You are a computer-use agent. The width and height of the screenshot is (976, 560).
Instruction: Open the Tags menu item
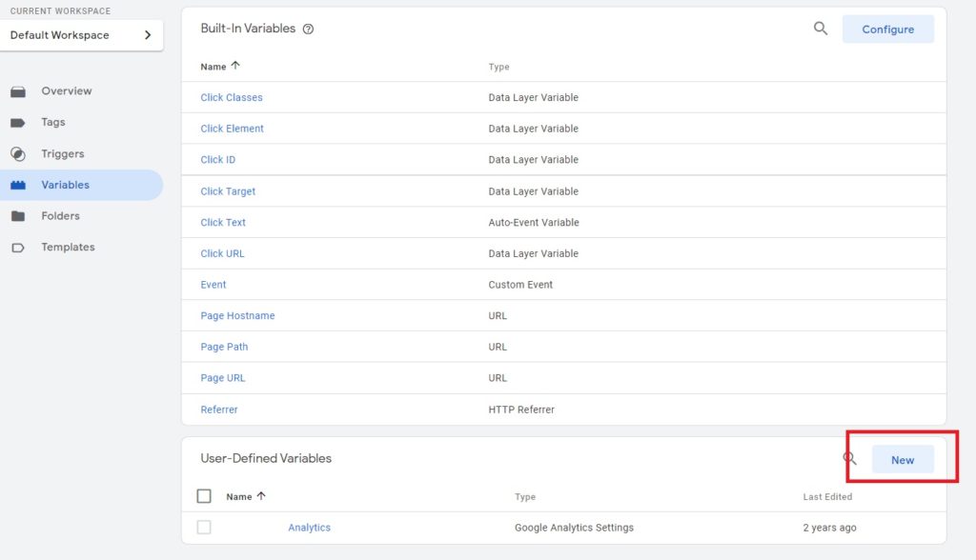pyautogui.click(x=53, y=123)
